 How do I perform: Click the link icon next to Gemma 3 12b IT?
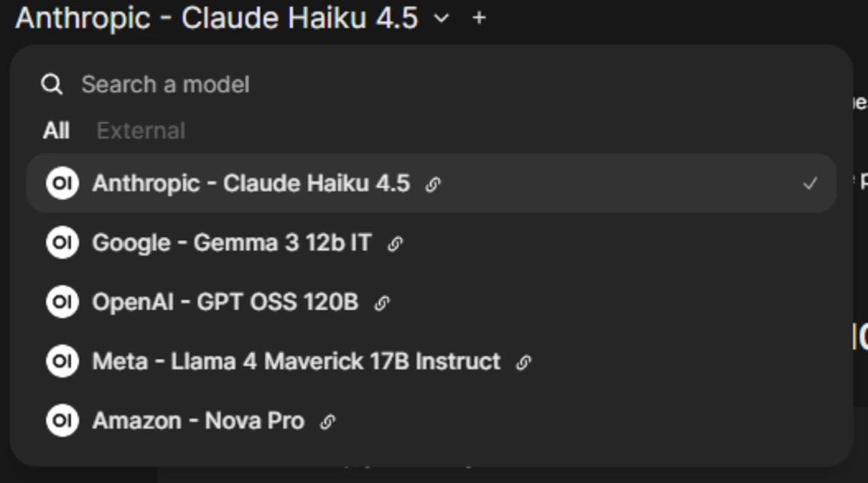pyautogui.click(x=394, y=244)
